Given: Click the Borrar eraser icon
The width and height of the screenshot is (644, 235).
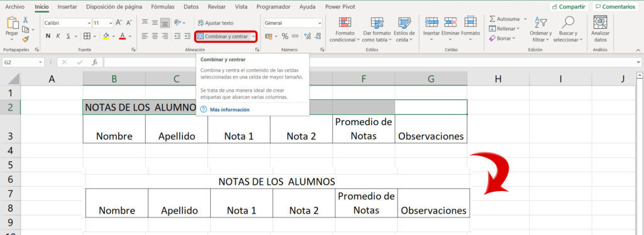Looking at the screenshot, I should (492, 38).
